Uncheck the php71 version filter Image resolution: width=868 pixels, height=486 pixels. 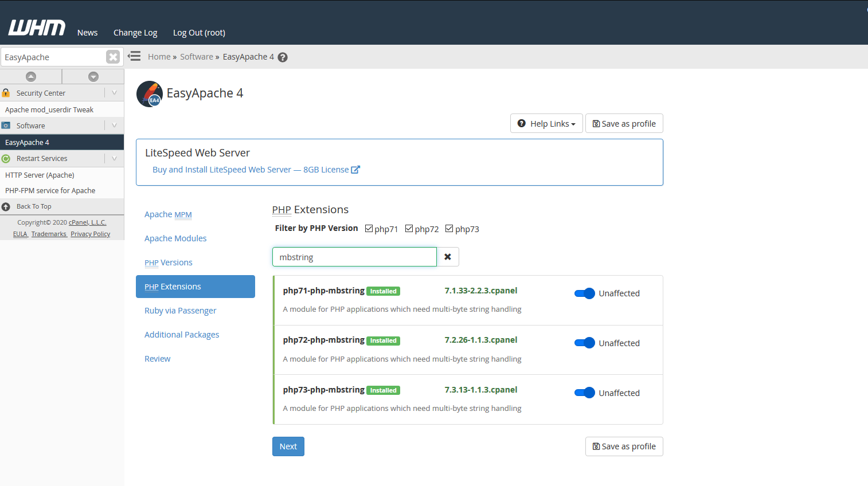point(369,229)
